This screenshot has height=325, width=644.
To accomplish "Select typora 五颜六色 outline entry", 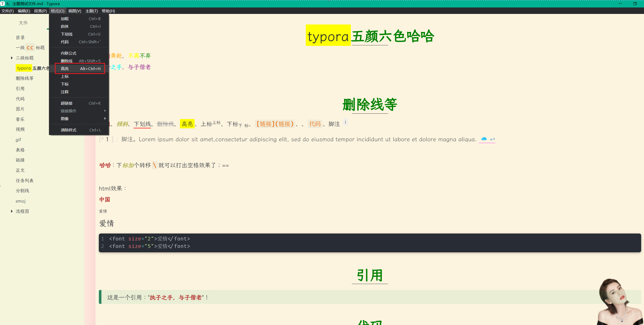I will 32,68.
